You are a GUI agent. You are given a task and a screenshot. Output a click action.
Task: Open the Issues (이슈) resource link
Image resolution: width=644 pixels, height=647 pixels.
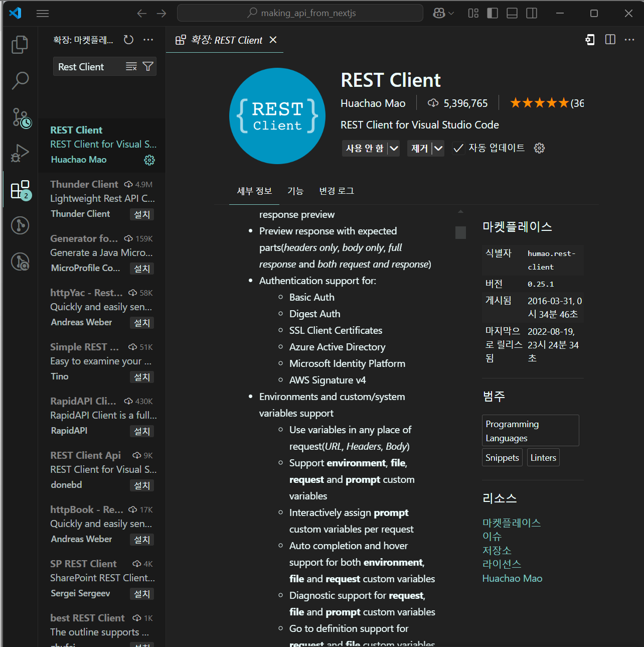[492, 536]
